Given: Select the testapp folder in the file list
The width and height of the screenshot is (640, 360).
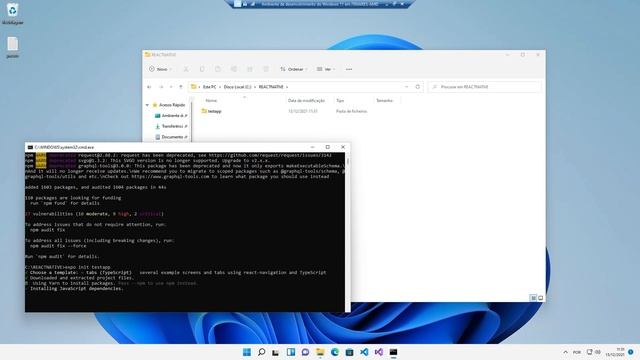Looking at the screenshot, I should [211, 111].
